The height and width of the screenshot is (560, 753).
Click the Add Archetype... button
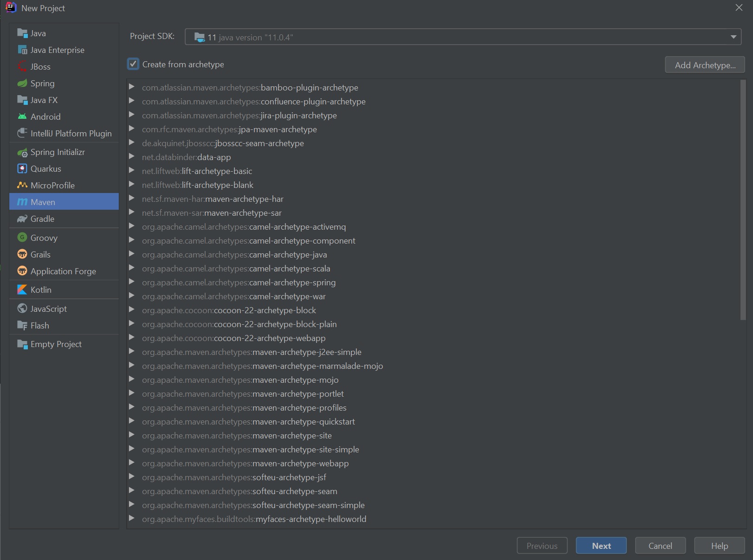(x=704, y=65)
